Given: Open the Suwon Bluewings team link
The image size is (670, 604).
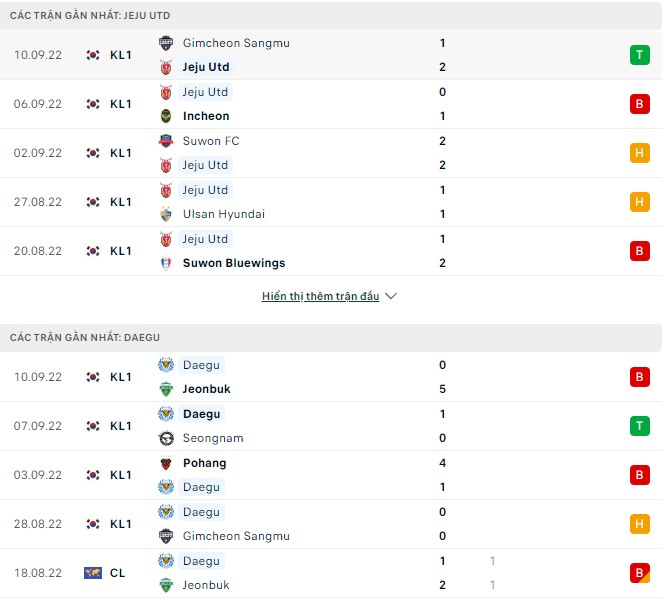Looking at the screenshot, I should 234,263.
